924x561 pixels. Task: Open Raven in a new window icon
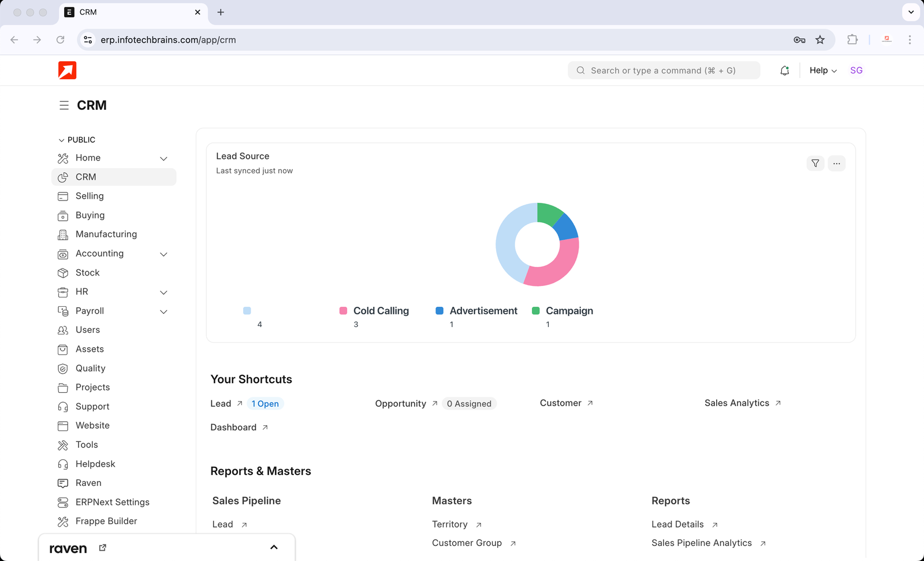[x=103, y=548]
